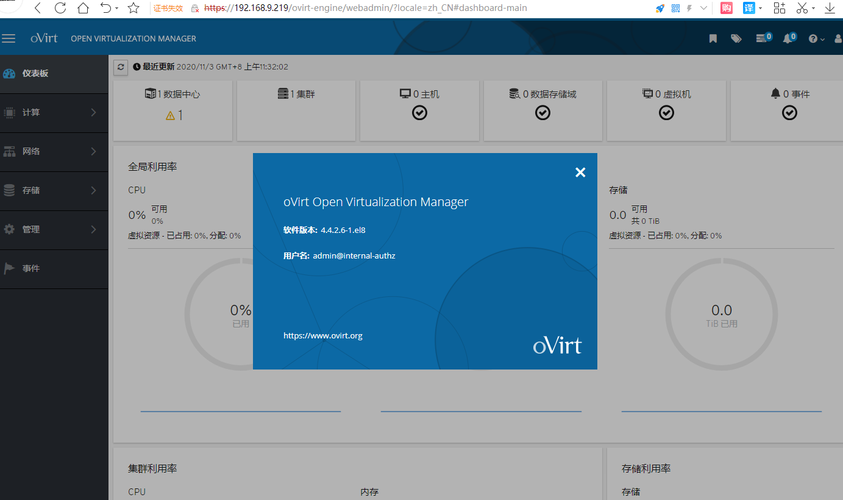Open the 事件 sidebar item
The image size is (843, 500).
coord(54,269)
